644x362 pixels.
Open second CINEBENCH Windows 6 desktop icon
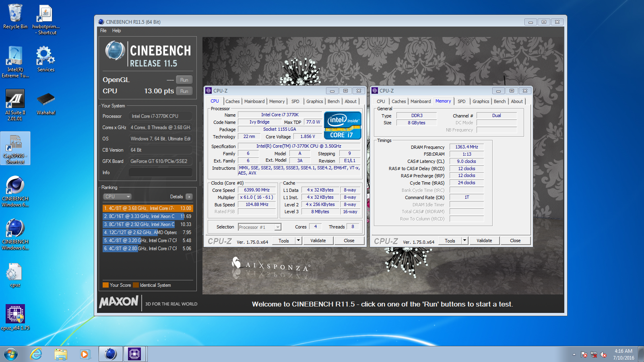click(15, 234)
